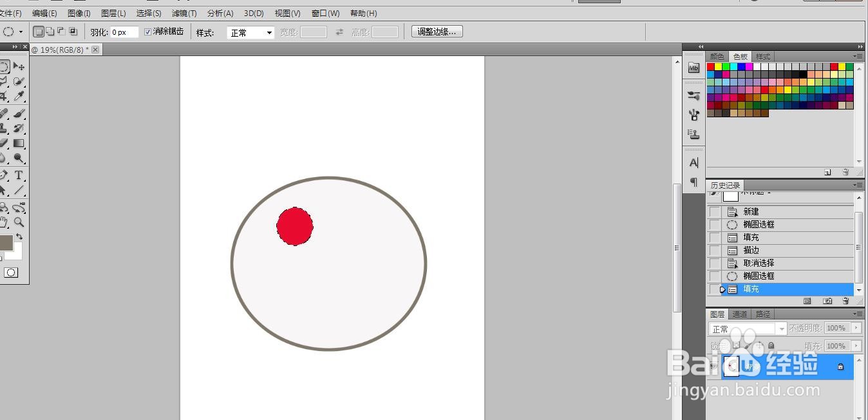Choose New selection mode button

(x=39, y=31)
